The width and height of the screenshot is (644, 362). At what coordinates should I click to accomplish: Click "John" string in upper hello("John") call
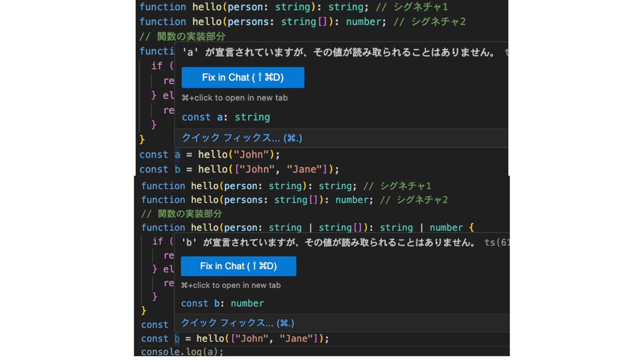[251, 155]
